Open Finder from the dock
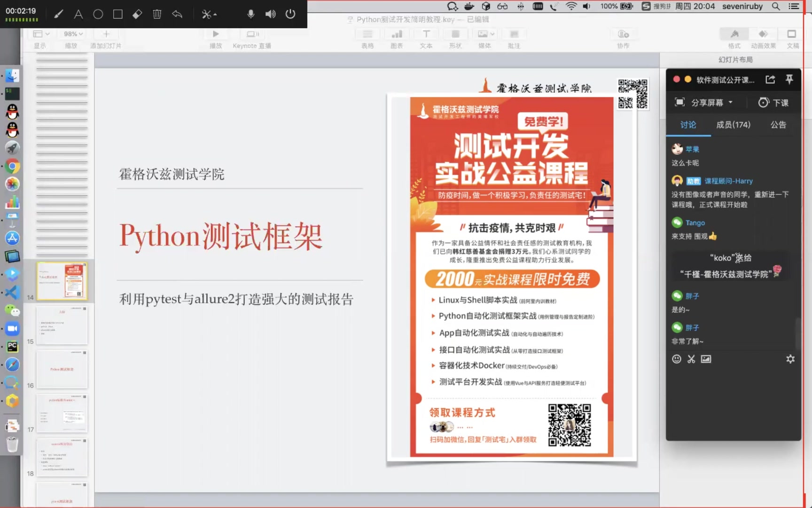 click(x=12, y=75)
